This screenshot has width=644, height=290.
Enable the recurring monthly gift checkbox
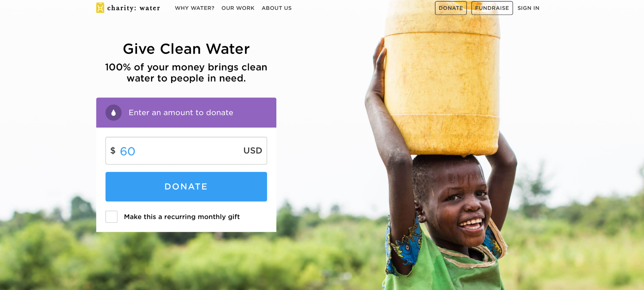[x=111, y=217]
